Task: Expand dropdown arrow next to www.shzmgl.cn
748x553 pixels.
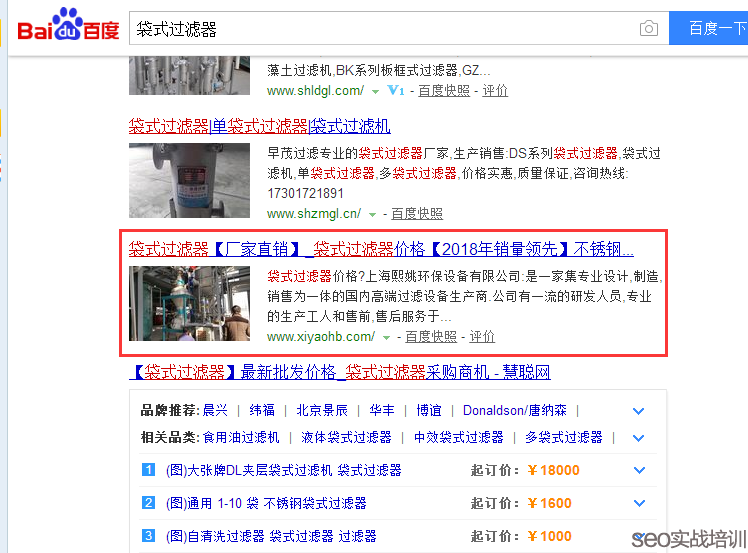Action: (x=372, y=214)
